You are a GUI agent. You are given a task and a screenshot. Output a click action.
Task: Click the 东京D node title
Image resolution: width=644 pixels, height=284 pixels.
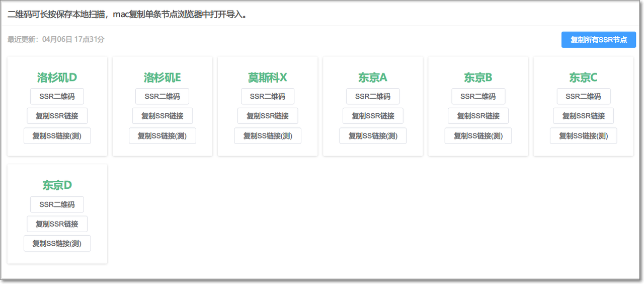57,185
